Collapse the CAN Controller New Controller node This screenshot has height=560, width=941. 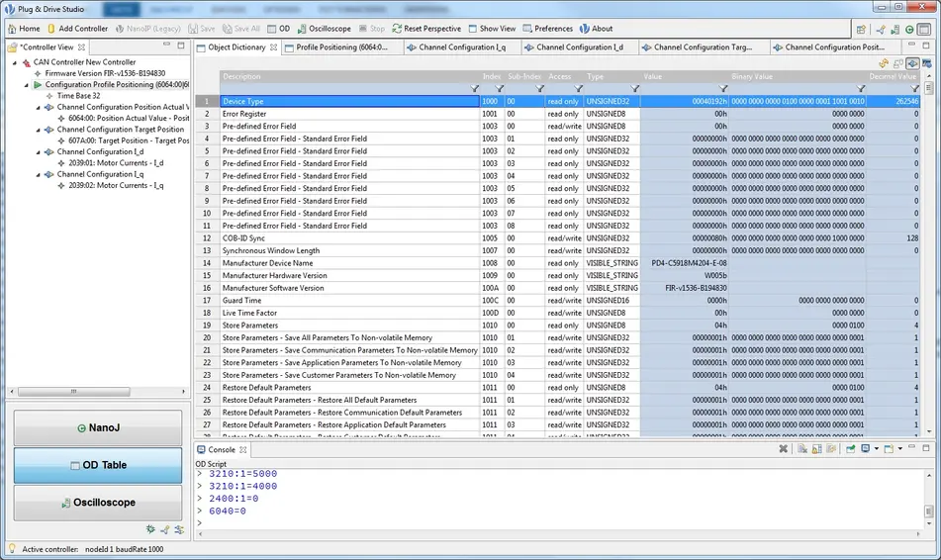point(15,62)
